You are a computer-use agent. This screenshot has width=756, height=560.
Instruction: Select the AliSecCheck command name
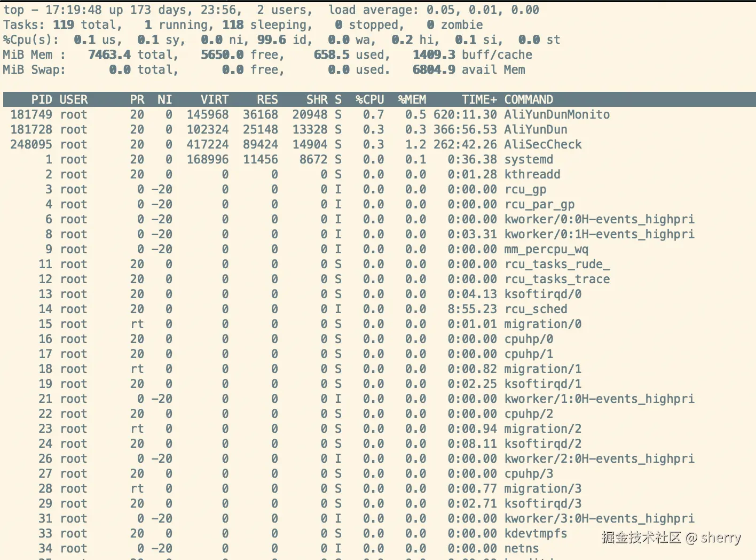click(x=543, y=144)
